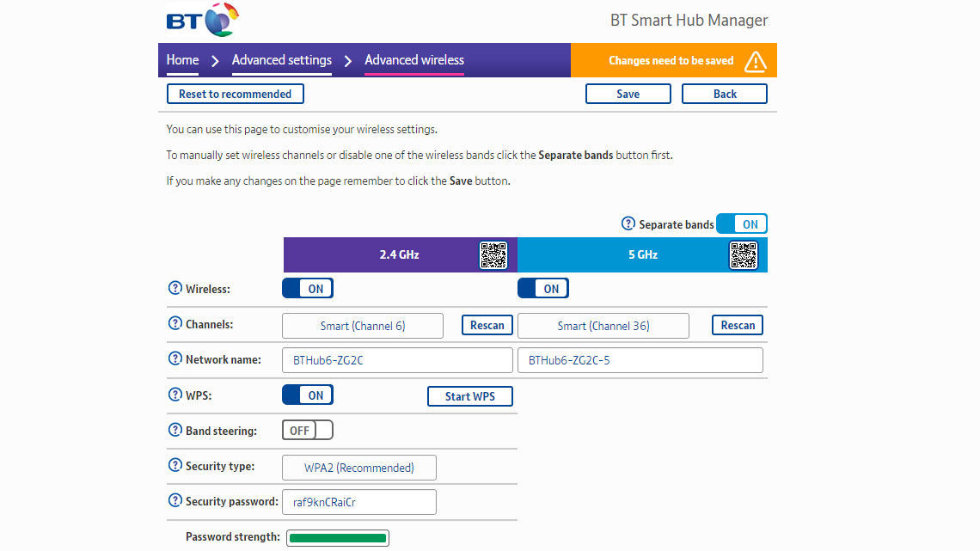Screen dimensions: 980x551
Task: Turn off 2.4 GHz wireless switch
Action: tap(308, 288)
